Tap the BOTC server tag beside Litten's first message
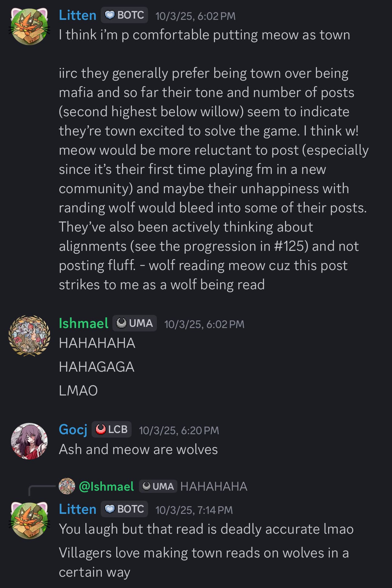The image size is (392, 588). tap(125, 15)
